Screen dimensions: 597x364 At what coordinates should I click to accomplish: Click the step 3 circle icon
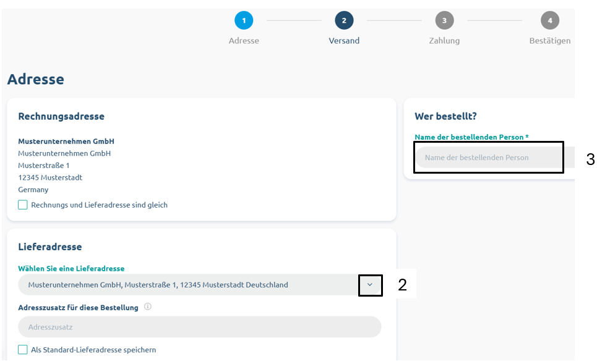(x=444, y=20)
